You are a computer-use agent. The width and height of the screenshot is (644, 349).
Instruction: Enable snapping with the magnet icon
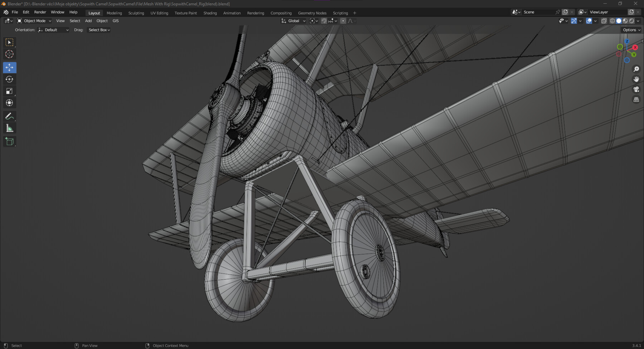(324, 20)
